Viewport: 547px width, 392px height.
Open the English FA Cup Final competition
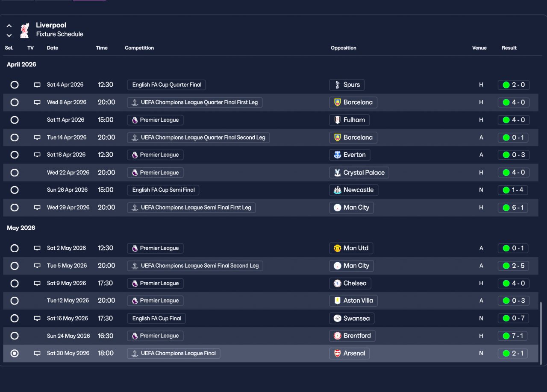[x=156, y=319]
